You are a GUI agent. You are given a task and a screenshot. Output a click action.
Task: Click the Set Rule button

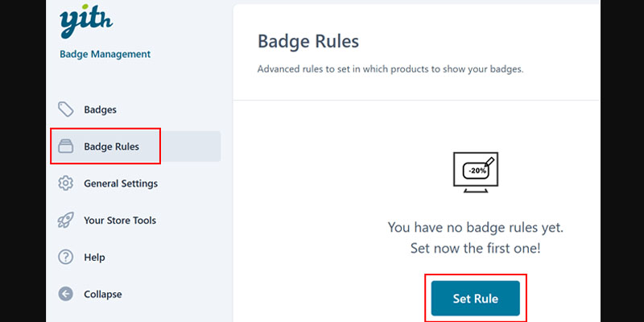coord(476,298)
